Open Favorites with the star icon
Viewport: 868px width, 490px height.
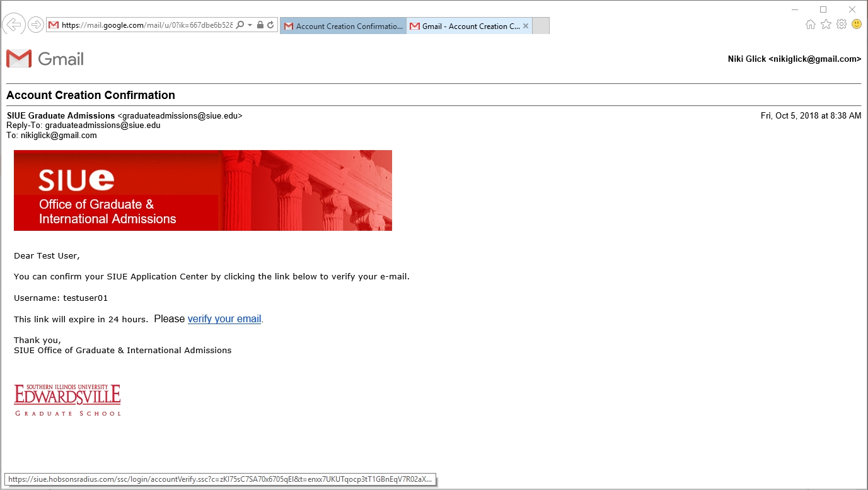coord(826,25)
